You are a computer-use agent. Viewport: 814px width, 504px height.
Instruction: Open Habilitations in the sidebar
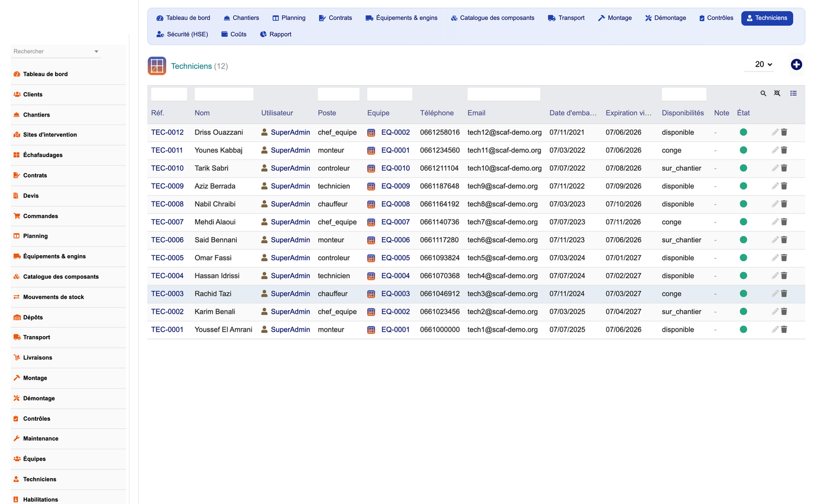(x=41, y=499)
